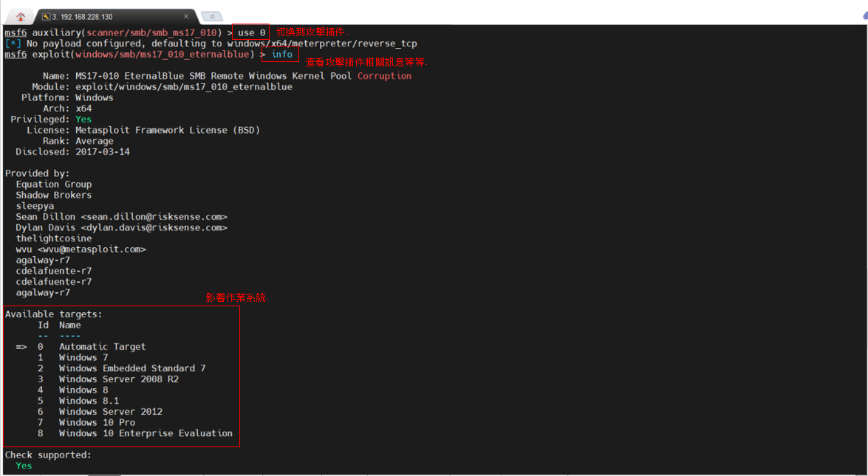The width and height of the screenshot is (868, 476).
Task: Click the paperclip icon at the window edge
Action: (x=865, y=15)
